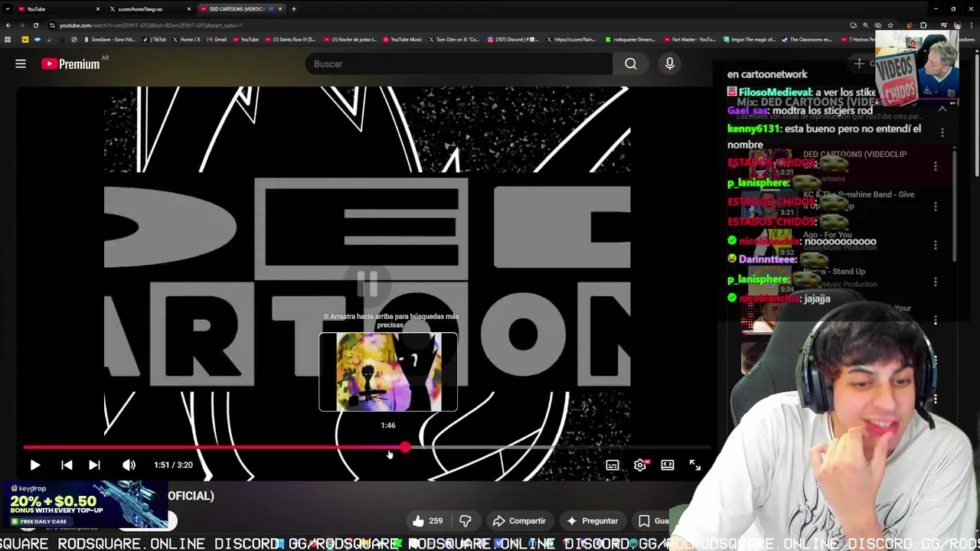Start voice search with the microphone
Screen dimensions: 980x551
(670, 64)
